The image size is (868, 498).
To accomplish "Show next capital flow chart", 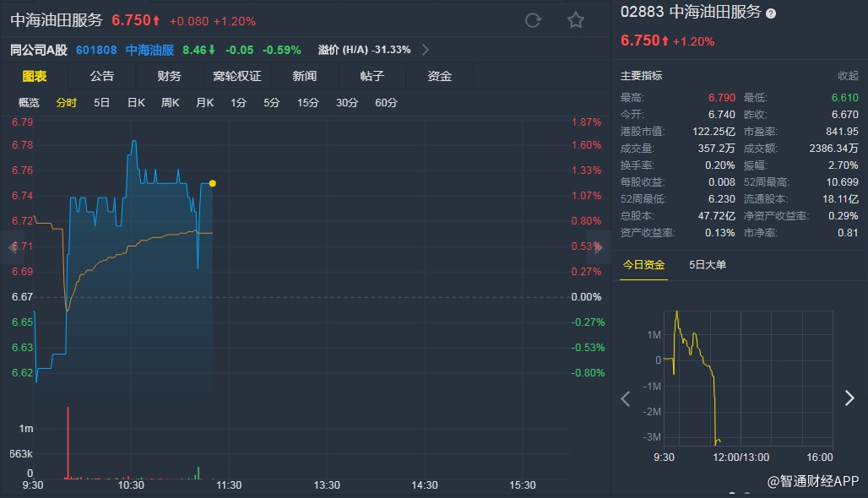I will [849, 398].
